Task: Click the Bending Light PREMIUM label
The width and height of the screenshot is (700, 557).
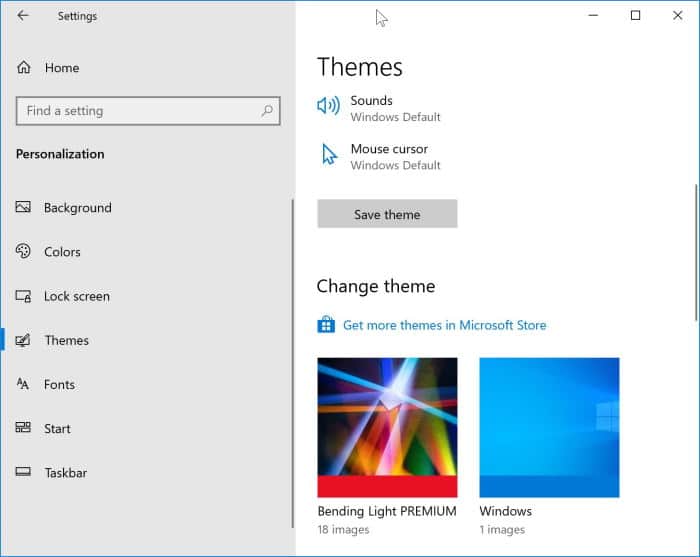Action: (x=387, y=511)
